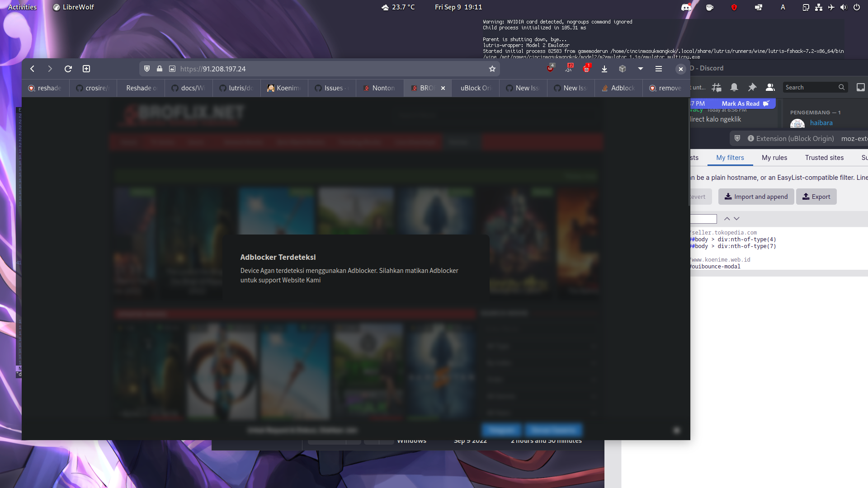The width and height of the screenshot is (868, 488).
Task: Open the clock and calendar Fri Sep 9
Action: (458, 7)
